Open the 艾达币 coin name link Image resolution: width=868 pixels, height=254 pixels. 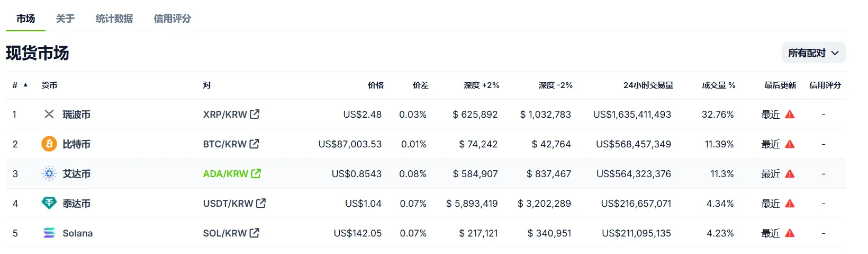point(77,173)
